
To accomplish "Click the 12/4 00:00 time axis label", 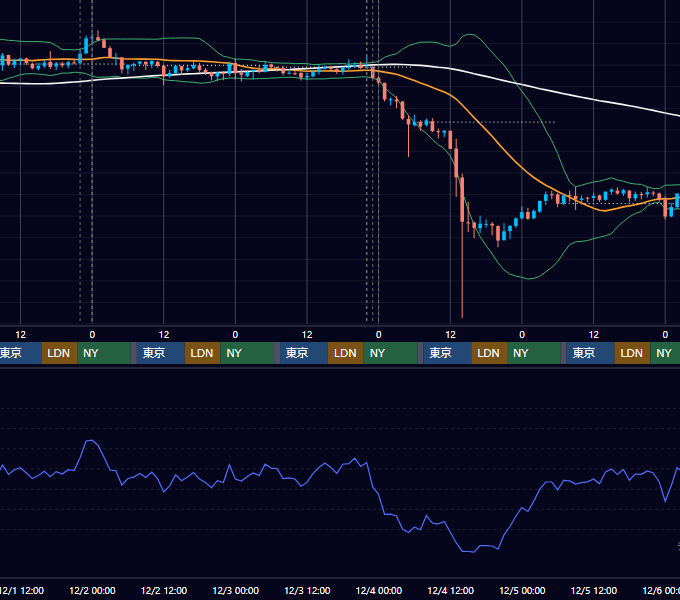I will pos(379,590).
